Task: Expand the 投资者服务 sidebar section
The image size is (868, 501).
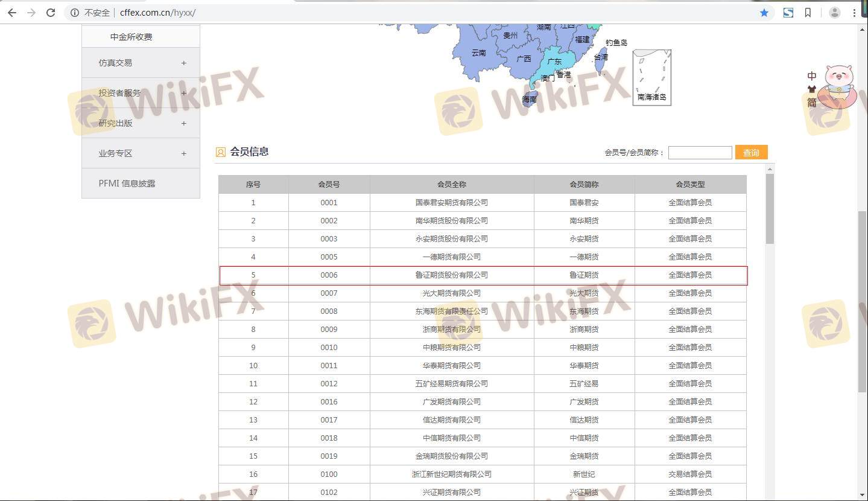Action: [x=183, y=93]
